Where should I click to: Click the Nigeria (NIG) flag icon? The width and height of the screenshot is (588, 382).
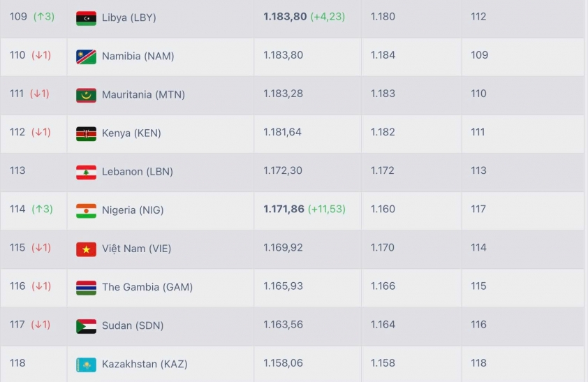(x=86, y=210)
